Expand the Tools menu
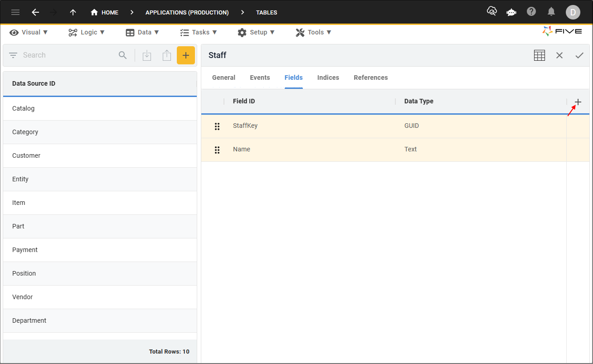Viewport: 593px width, 364px height. (x=314, y=32)
